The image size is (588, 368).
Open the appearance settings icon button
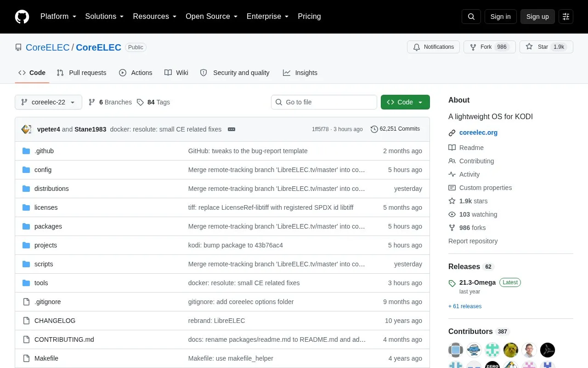coord(566,17)
